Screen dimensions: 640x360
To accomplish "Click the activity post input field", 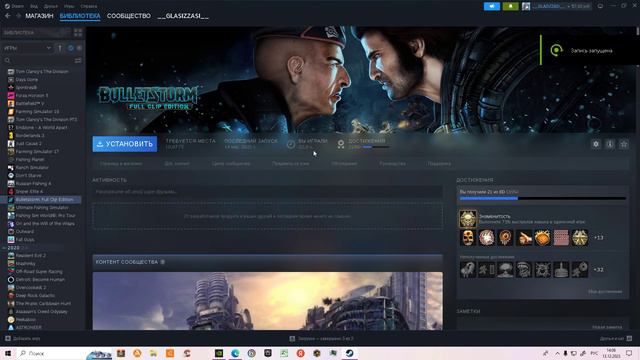I will (x=268, y=191).
